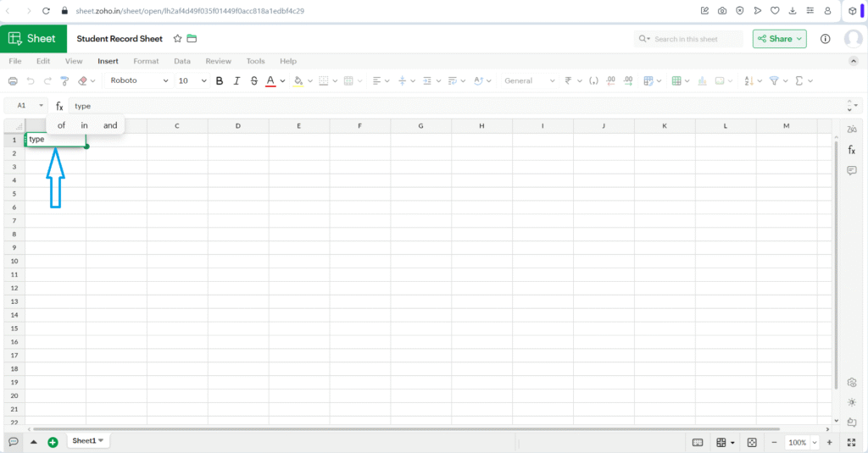Toggle strikethrough formatting

pyautogui.click(x=253, y=81)
